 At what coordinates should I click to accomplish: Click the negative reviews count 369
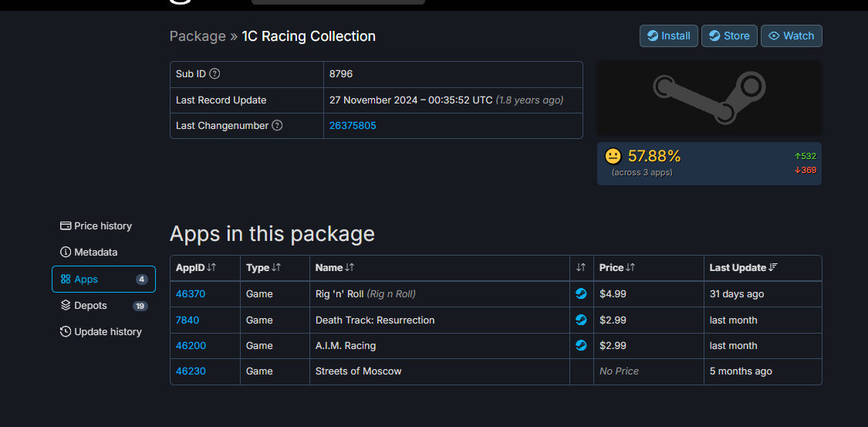coord(806,170)
